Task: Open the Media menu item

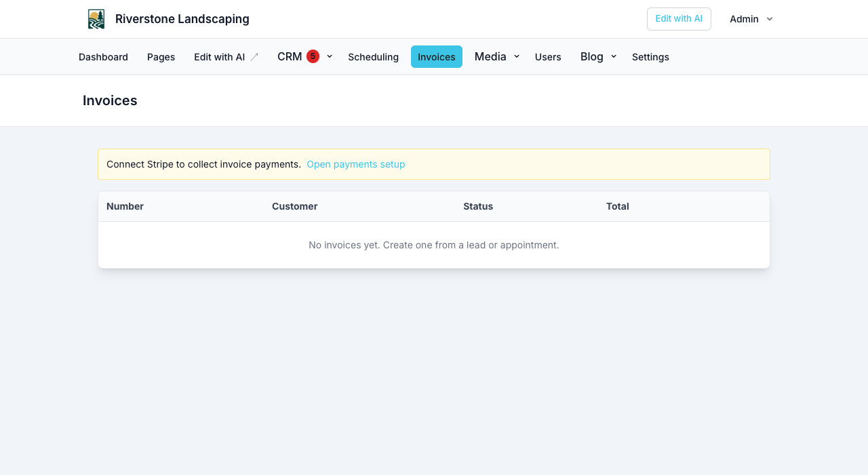Action: [x=490, y=56]
